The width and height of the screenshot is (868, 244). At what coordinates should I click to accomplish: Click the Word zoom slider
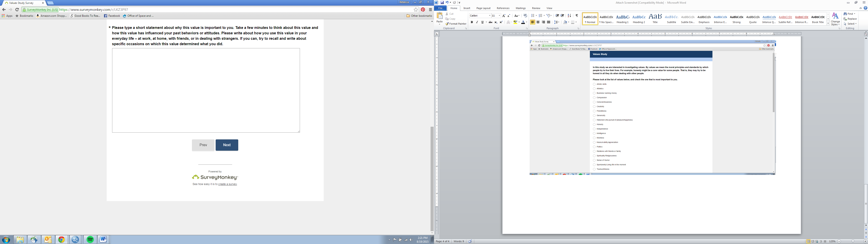[853, 241]
